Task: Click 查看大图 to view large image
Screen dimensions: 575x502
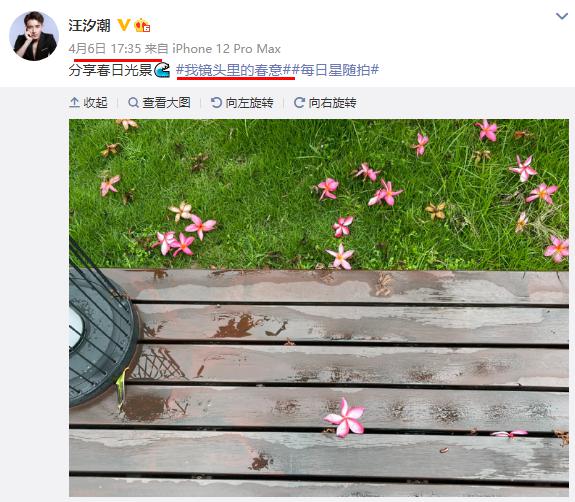Action: coord(159,103)
